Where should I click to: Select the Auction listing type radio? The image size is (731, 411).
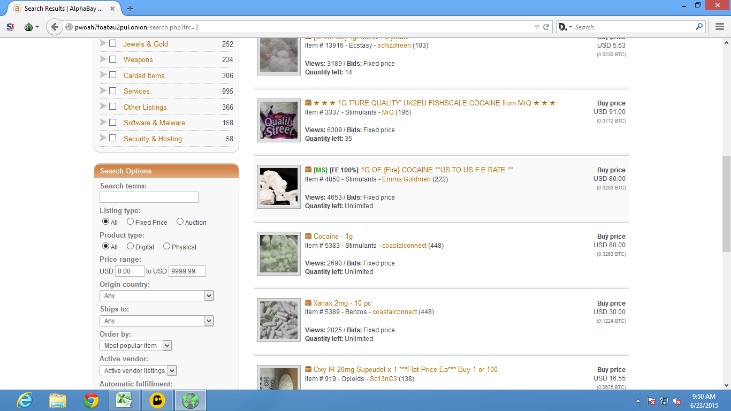(180, 222)
